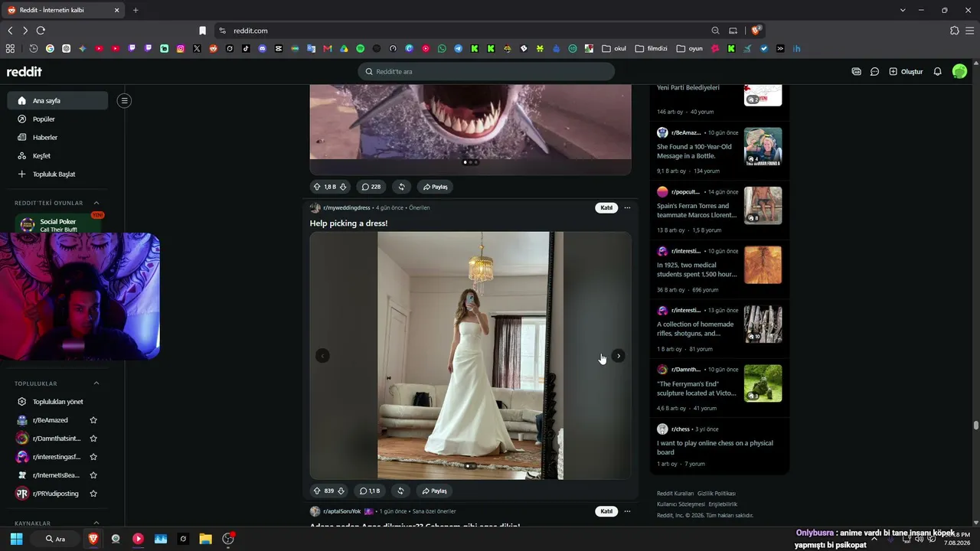Open the Reddit chat icon
This screenshot has height=551, width=980.
tap(874, 71)
